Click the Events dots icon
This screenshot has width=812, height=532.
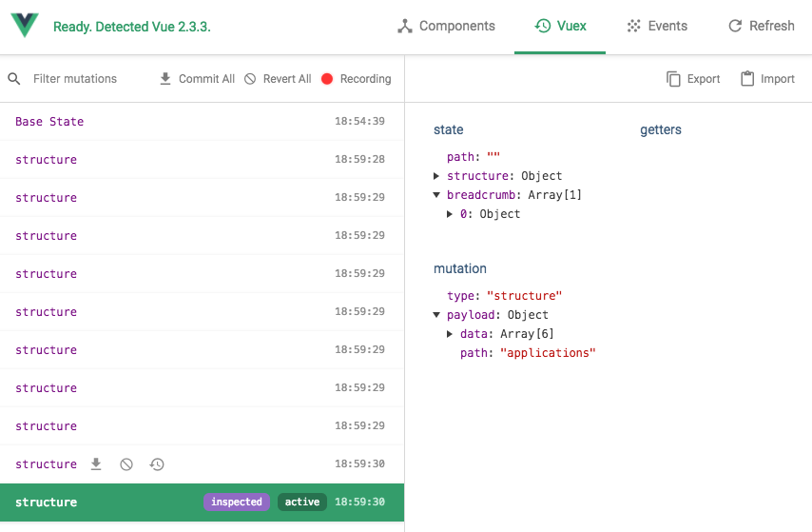[x=634, y=26]
